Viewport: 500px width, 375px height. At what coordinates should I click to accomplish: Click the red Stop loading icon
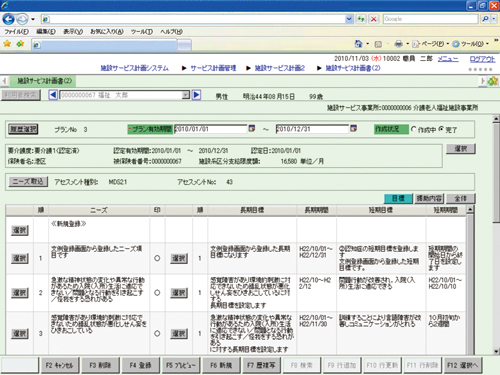pyautogui.click(x=374, y=19)
